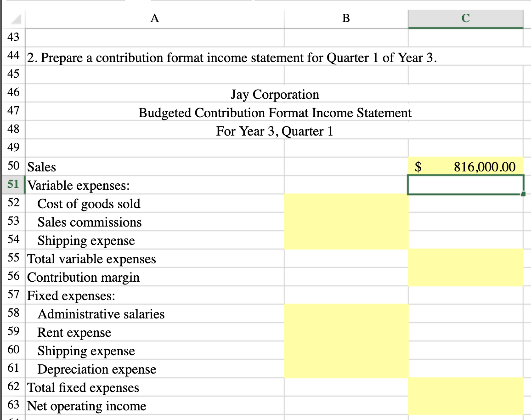Select column C header
Screen dimensions: 531x420
pos(466,18)
